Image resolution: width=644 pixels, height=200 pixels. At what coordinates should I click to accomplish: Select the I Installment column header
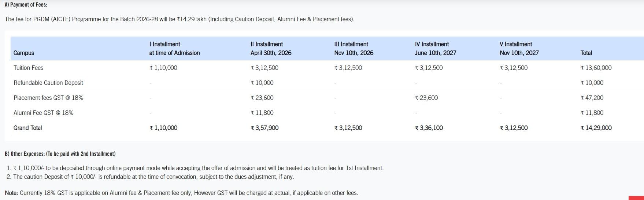174,48
